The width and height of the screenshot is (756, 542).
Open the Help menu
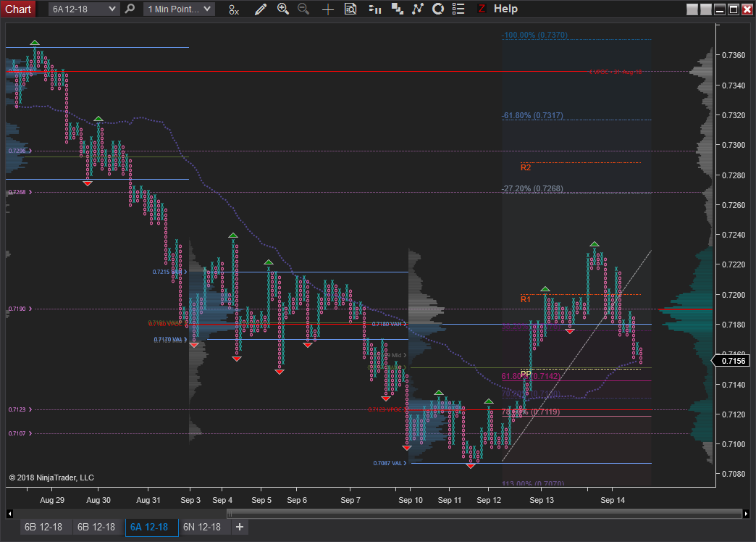point(505,9)
